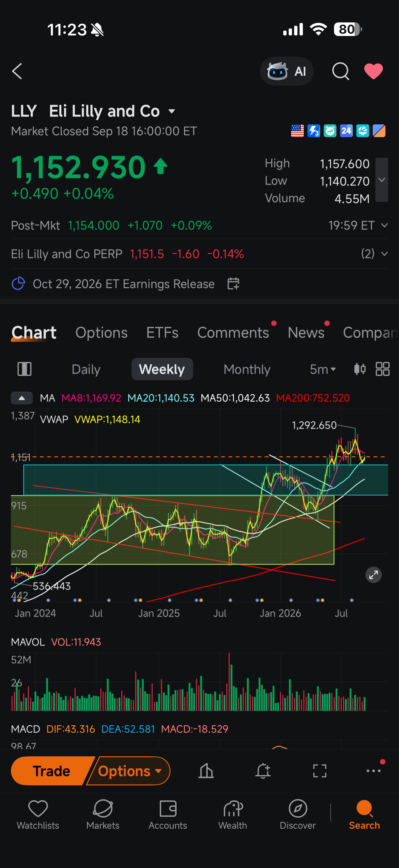Open the stock selector arrow beside Eli Lilly and Co
Screen dimensions: 399x868
172,111
